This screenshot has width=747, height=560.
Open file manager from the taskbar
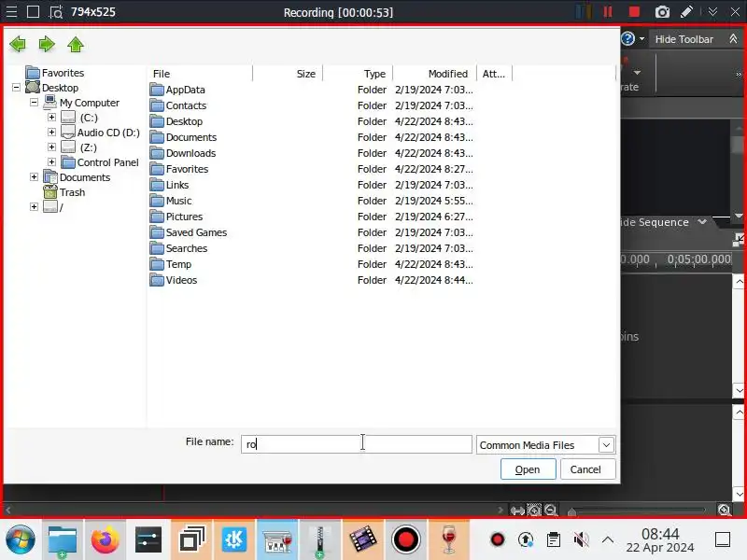point(63,540)
